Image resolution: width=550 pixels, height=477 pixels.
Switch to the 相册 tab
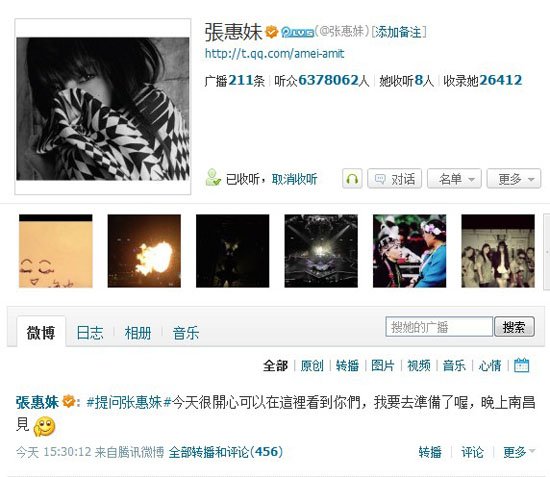[138, 332]
